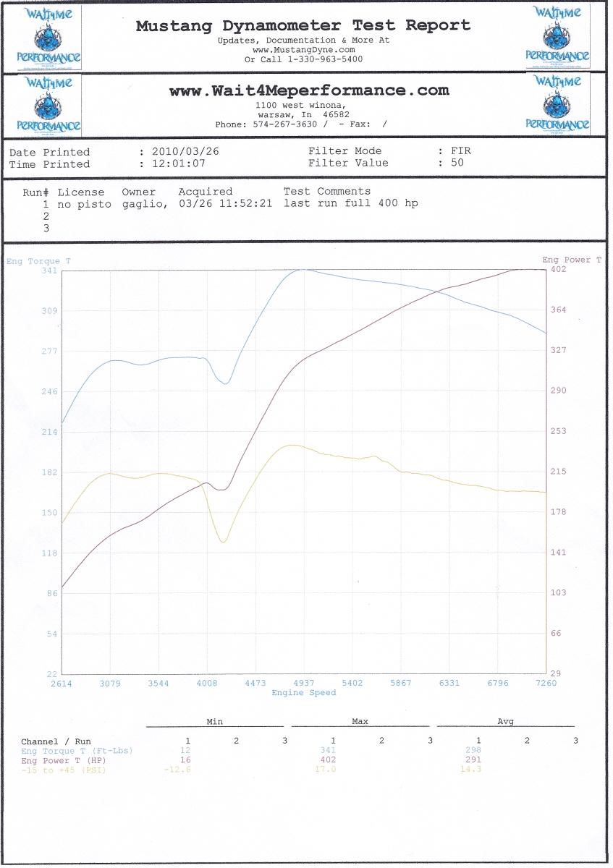Click the comment 'last run full 400 hp'
This screenshot has width=613, height=868.
pos(351,203)
